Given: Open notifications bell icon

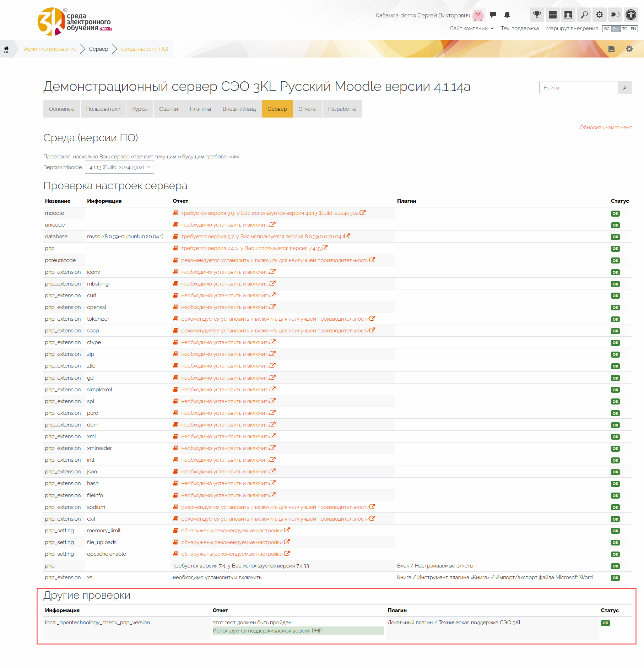Looking at the screenshot, I should (x=507, y=15).
